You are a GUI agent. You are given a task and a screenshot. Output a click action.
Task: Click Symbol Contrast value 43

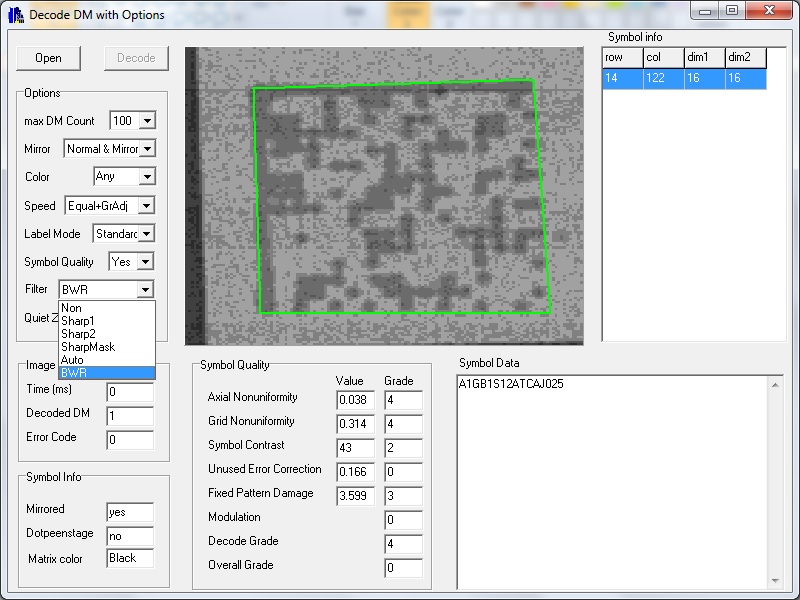click(x=356, y=448)
